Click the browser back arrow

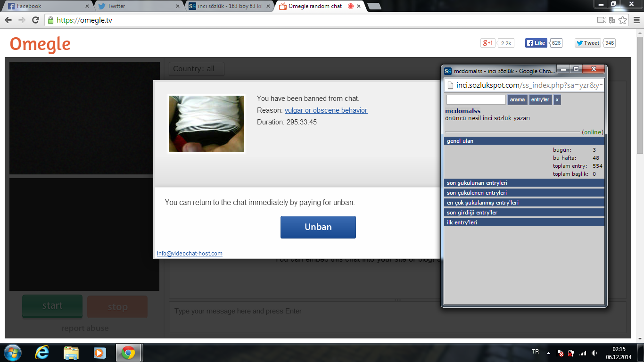(x=8, y=20)
